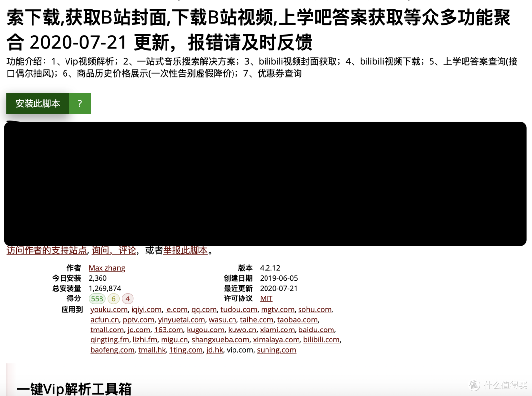Open the shangxueba.com site link
Viewport: 532px width, 396px height.
221,340
